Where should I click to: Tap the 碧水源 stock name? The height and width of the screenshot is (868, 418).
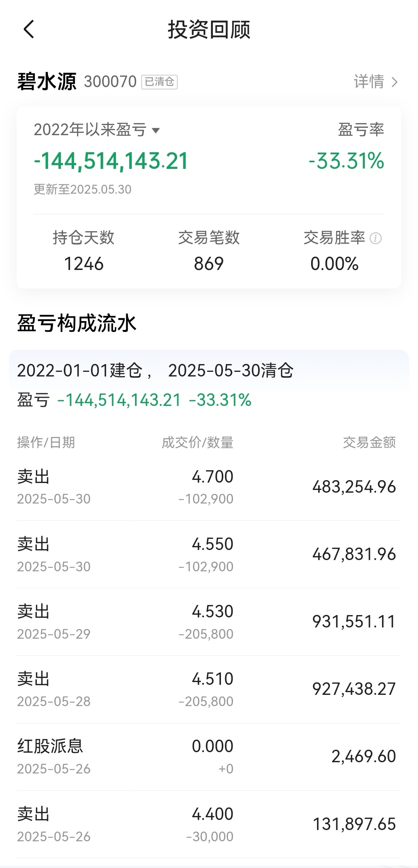click(47, 82)
